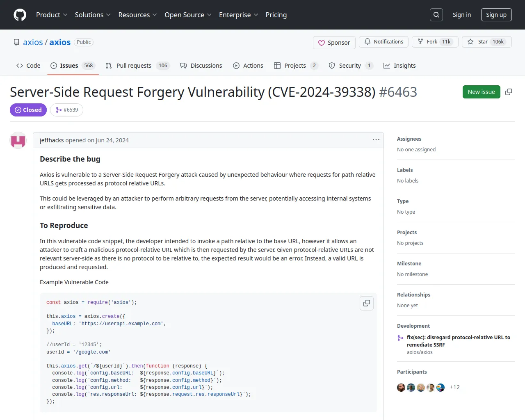Switch to the Code tab

point(28,66)
